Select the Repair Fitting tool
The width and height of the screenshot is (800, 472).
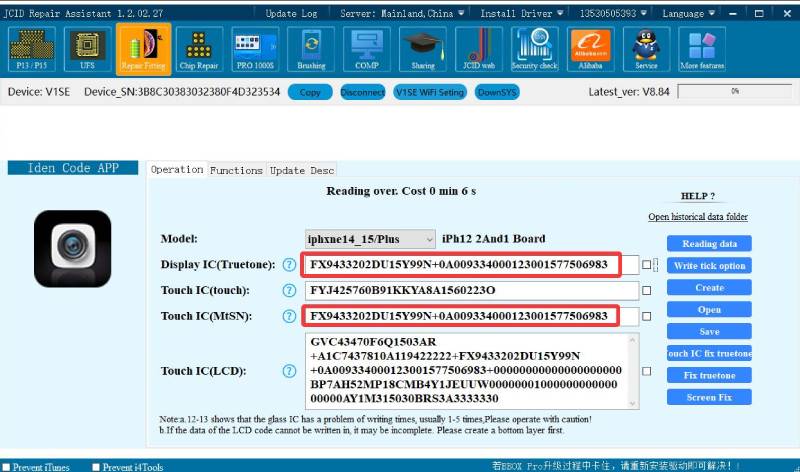point(143,49)
